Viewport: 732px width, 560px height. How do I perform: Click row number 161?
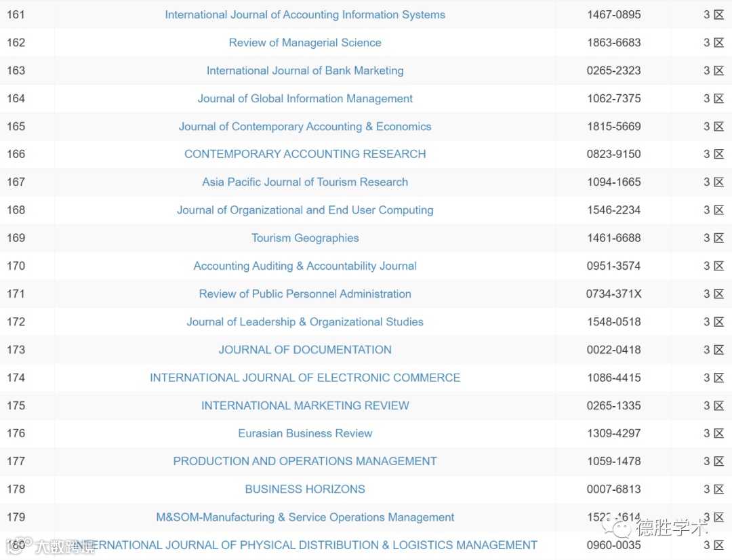tap(16, 14)
